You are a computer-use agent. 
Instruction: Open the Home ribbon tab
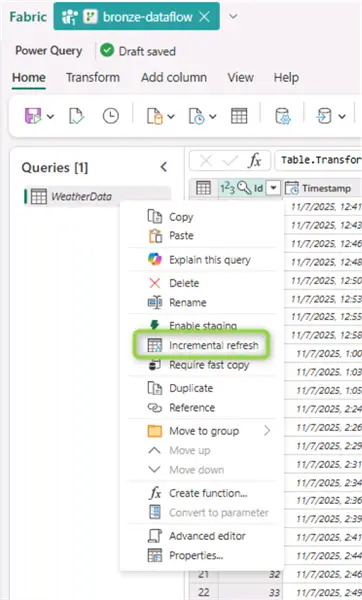point(29,77)
